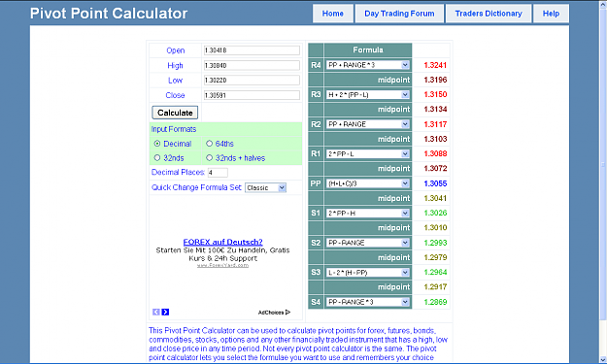Open the S2 formula dropdown
The height and width of the screenshot is (364, 607).
coord(368,243)
